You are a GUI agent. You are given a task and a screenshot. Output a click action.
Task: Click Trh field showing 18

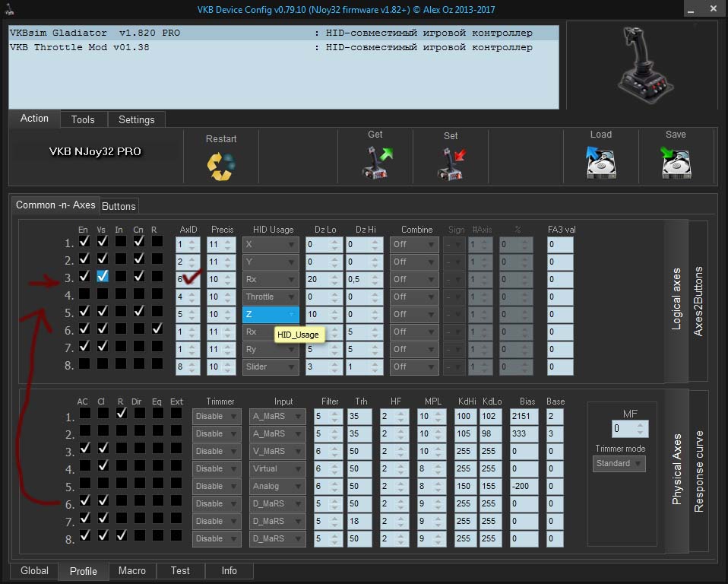point(359,522)
